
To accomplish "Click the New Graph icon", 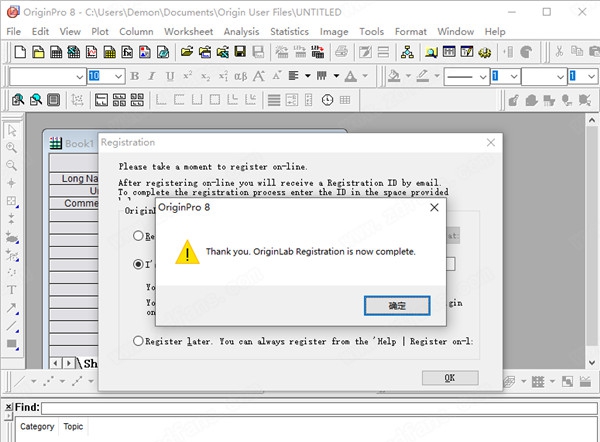I will pos(91,52).
